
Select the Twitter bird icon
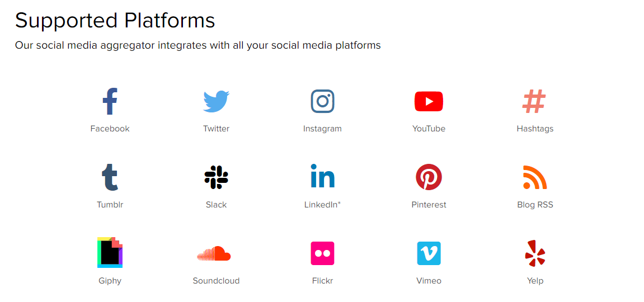216,101
